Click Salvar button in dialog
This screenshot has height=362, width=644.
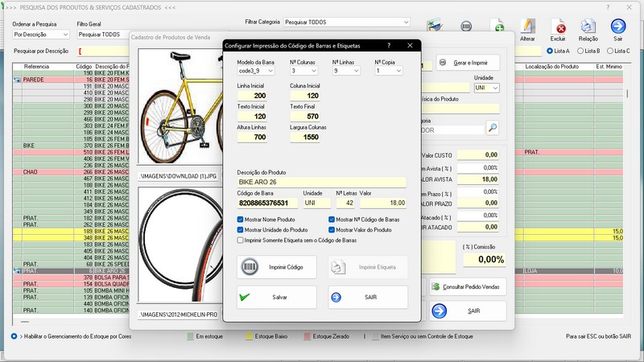pos(277,297)
